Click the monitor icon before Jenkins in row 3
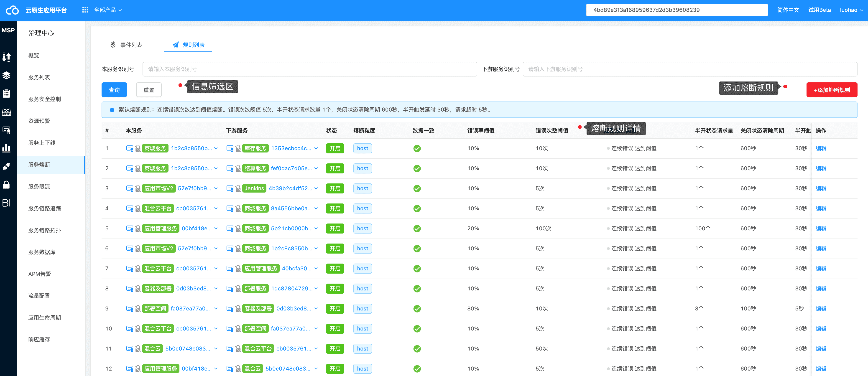The width and height of the screenshot is (868, 376). (x=230, y=189)
